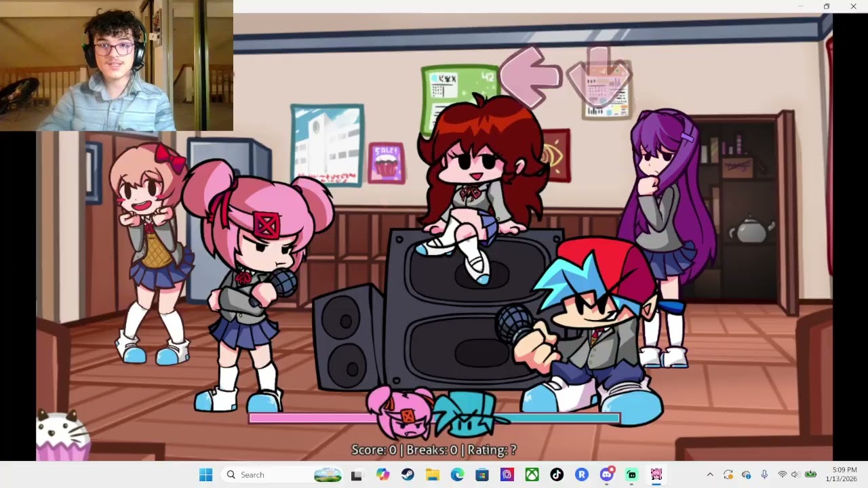The image size is (868, 488).
Task: Close the game window
Action: click(x=853, y=7)
